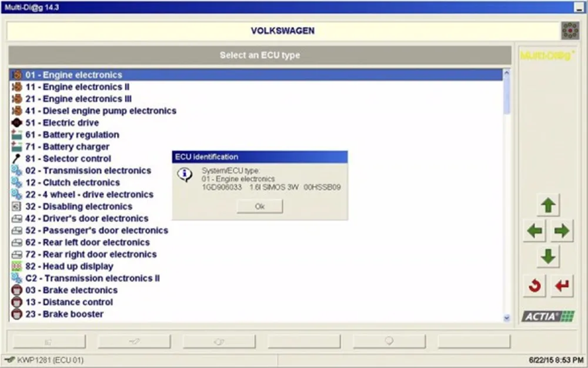Select 62 - Rear left door electronics
This screenshot has height=368, width=588.
click(x=256, y=242)
